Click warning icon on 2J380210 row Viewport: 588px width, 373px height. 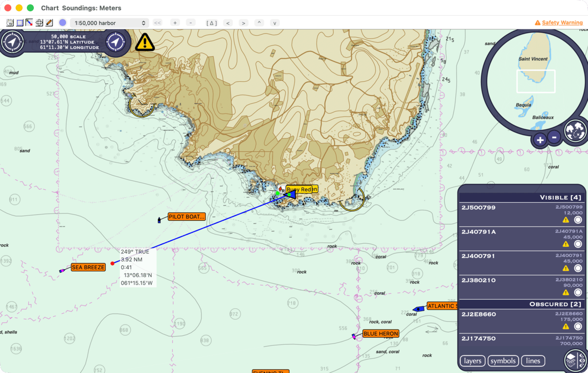coord(566,292)
